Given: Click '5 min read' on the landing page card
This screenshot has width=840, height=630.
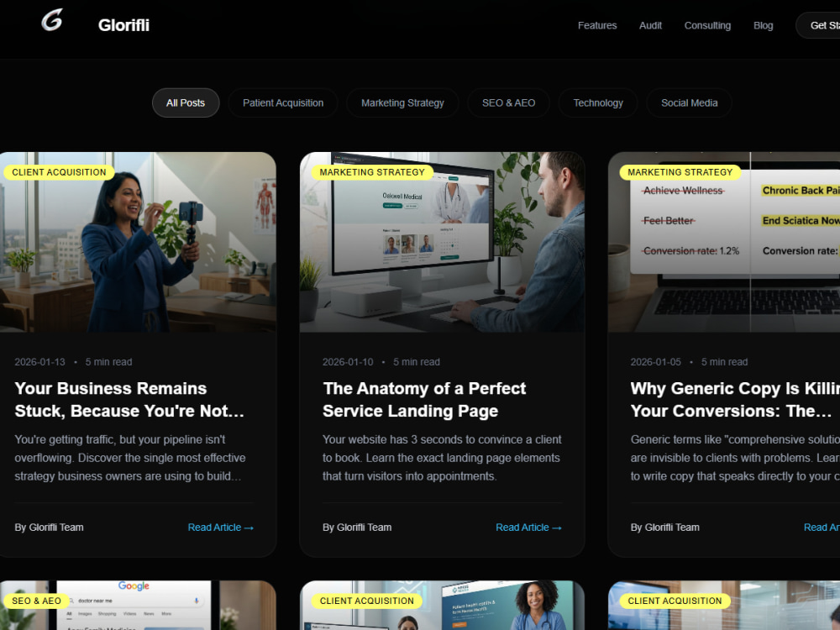Looking at the screenshot, I should [417, 362].
